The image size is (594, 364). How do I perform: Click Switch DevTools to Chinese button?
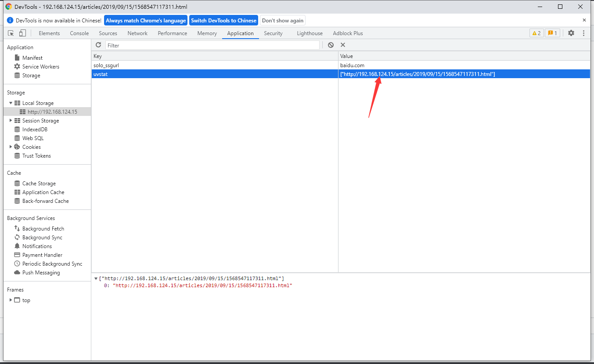(223, 21)
